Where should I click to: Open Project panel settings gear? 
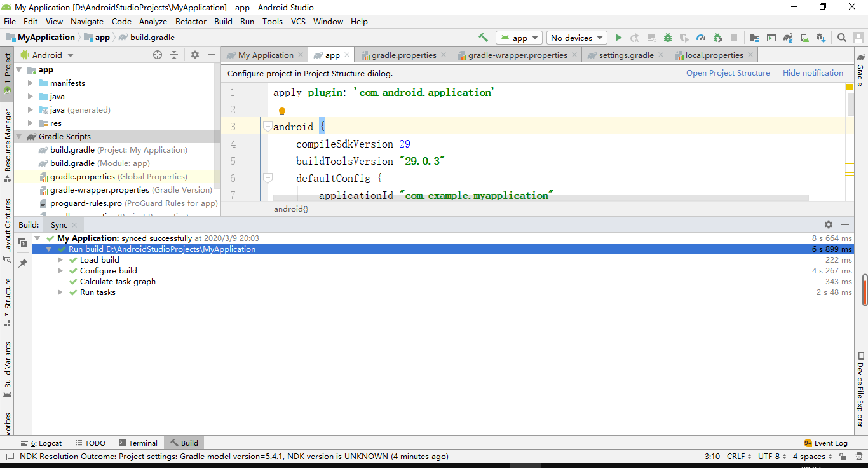click(195, 55)
